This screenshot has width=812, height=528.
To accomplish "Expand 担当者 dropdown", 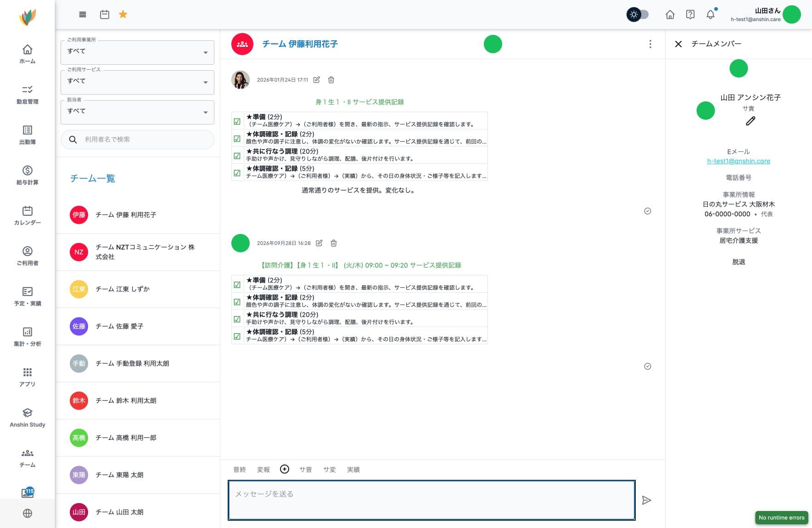I will click(137, 112).
